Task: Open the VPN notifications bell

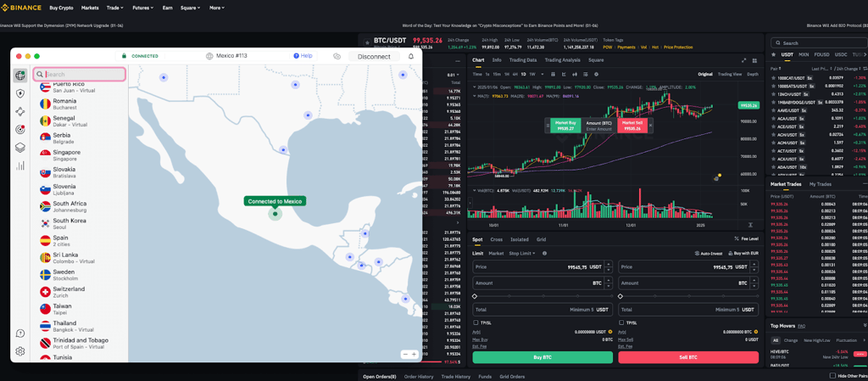Action: (411, 56)
